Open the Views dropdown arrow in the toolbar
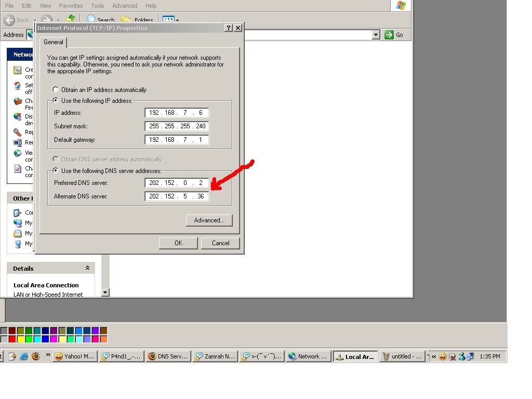The width and height of the screenshot is (532, 399). [x=177, y=20]
